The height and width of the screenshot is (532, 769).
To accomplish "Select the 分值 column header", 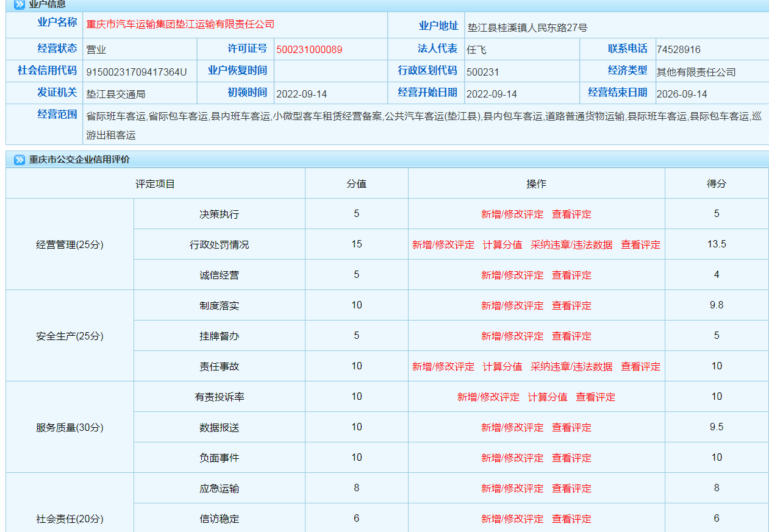I will (357, 183).
